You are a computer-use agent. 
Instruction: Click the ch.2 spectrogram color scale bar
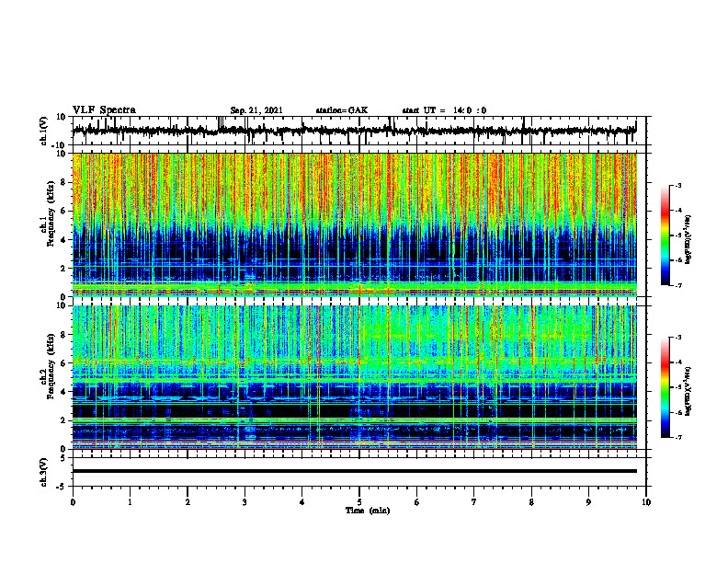coord(665,387)
